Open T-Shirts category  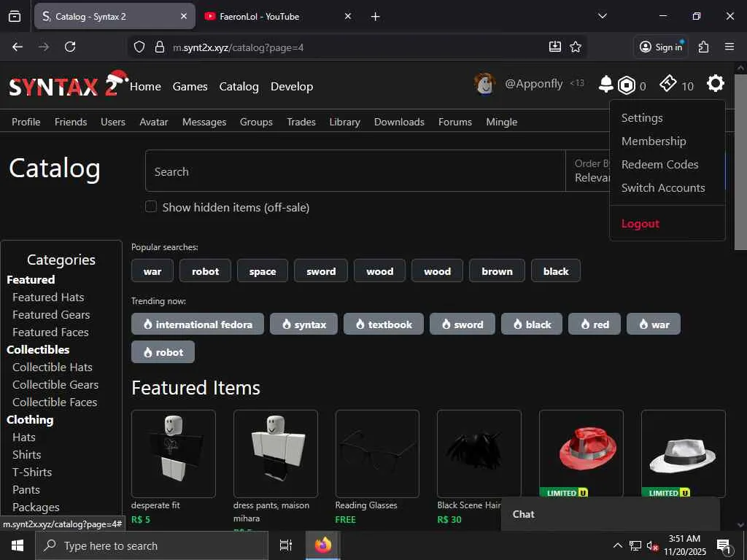click(32, 472)
